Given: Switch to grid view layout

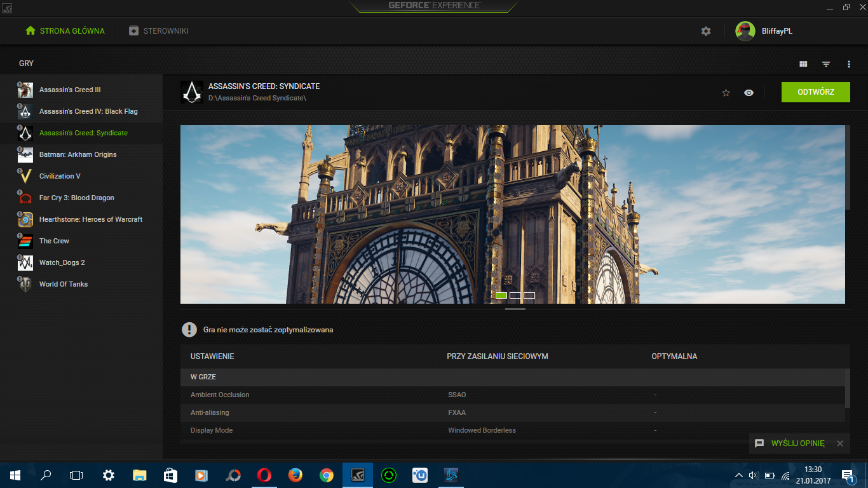Looking at the screenshot, I should click(803, 64).
